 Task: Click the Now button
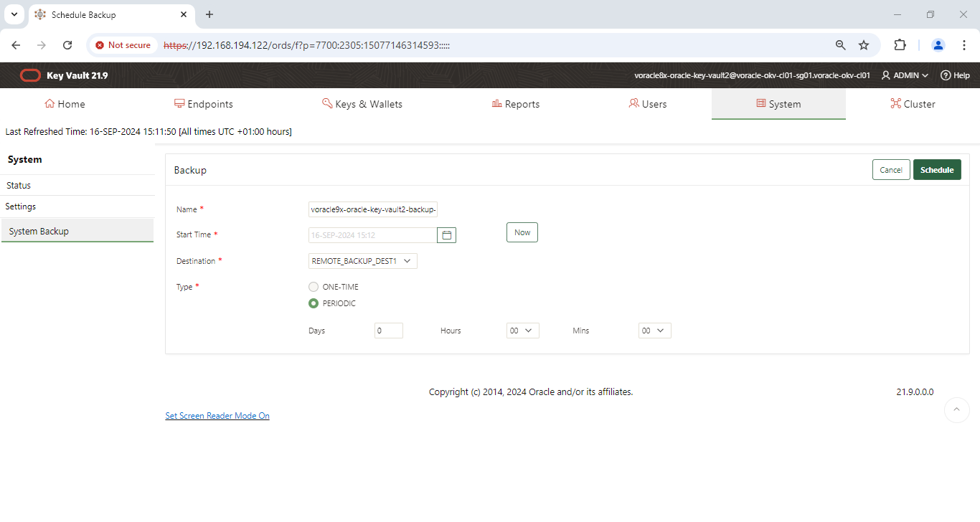pyautogui.click(x=522, y=232)
